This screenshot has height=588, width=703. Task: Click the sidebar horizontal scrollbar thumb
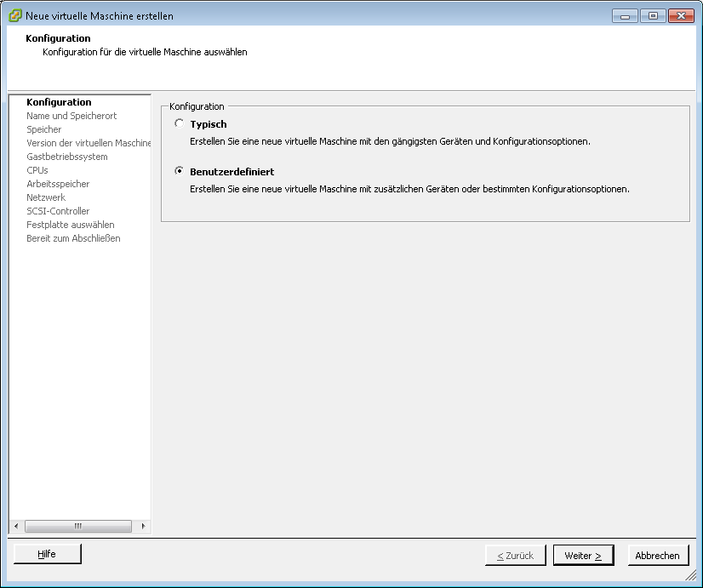[77, 526]
